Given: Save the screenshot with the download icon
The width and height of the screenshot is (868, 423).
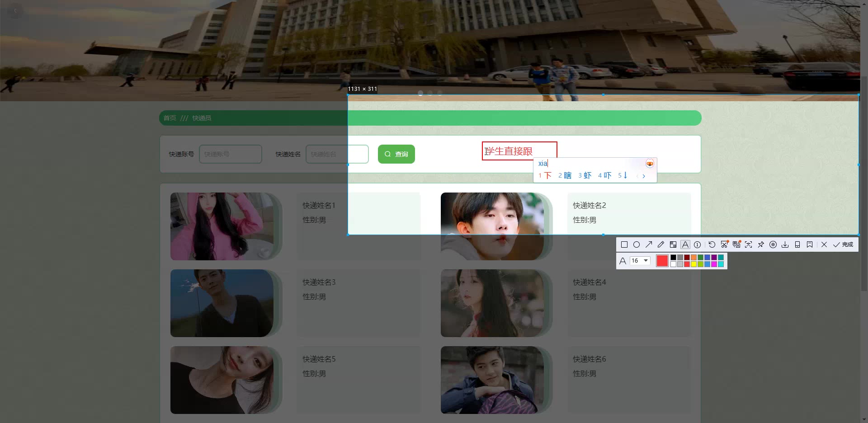Looking at the screenshot, I should pyautogui.click(x=785, y=244).
